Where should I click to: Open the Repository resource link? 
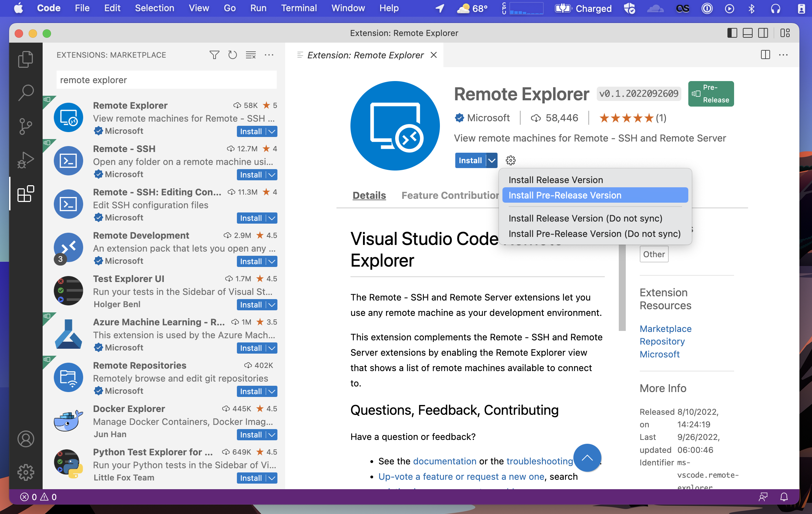[662, 341]
